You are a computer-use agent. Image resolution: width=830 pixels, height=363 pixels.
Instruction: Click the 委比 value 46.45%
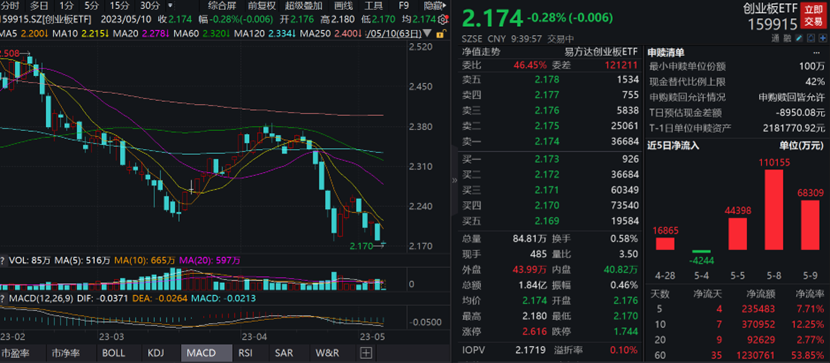[530, 66]
